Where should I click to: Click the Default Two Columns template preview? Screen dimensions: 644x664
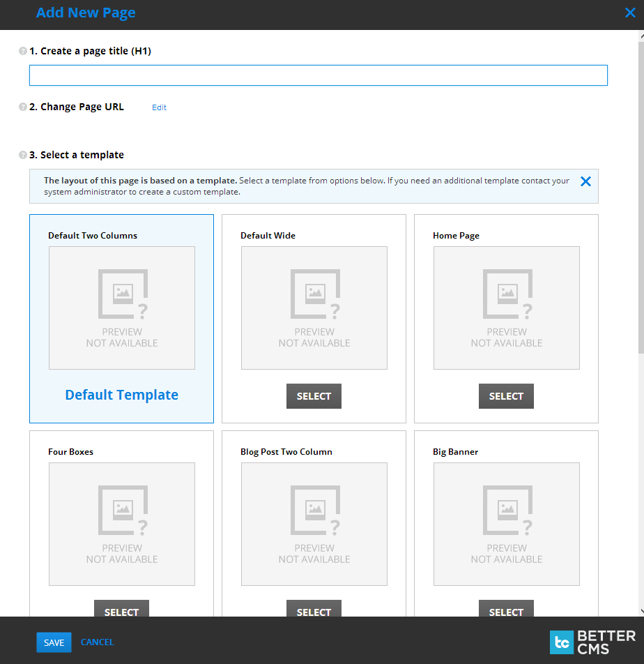pyautogui.click(x=121, y=308)
